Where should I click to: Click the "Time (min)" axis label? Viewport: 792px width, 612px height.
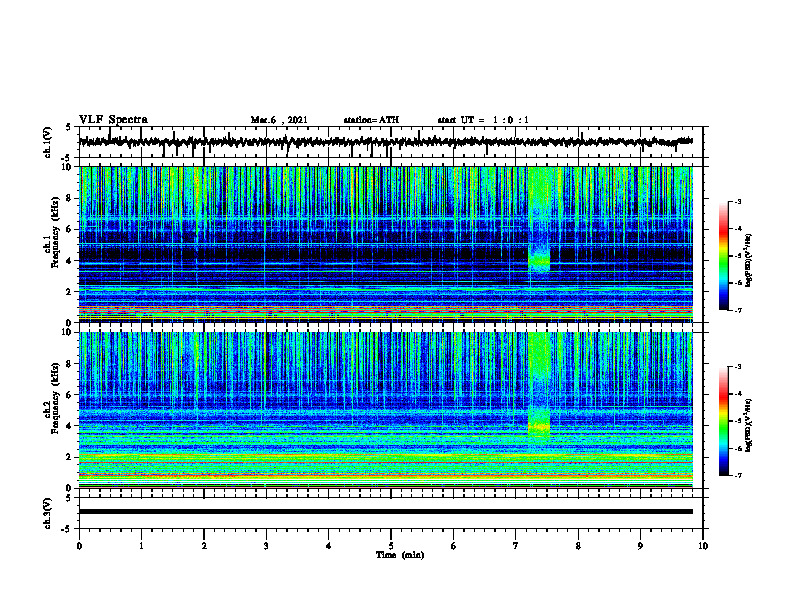[x=400, y=555]
